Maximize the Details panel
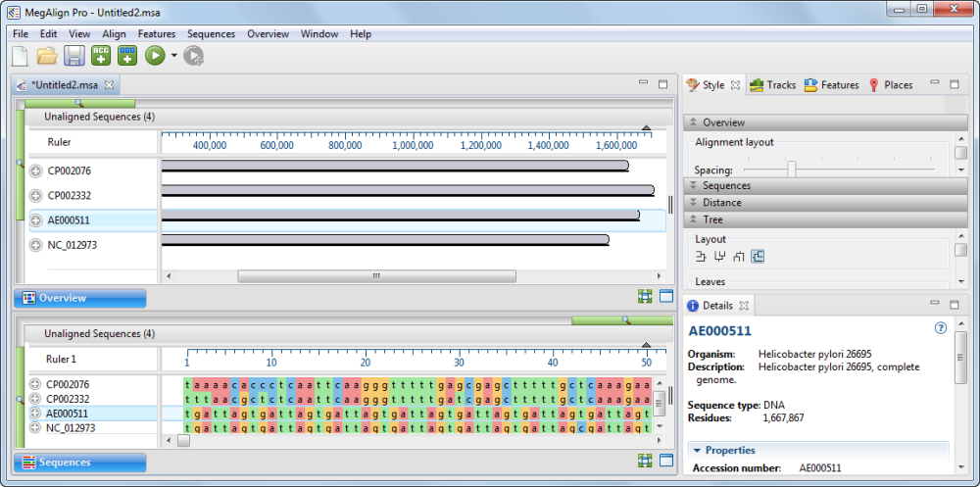The image size is (980, 487). click(x=955, y=305)
